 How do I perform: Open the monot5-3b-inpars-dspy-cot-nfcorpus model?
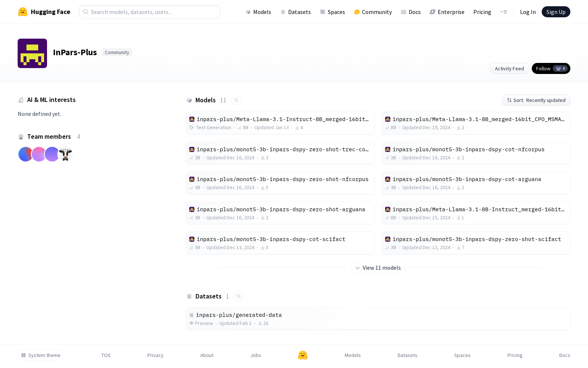point(476,153)
